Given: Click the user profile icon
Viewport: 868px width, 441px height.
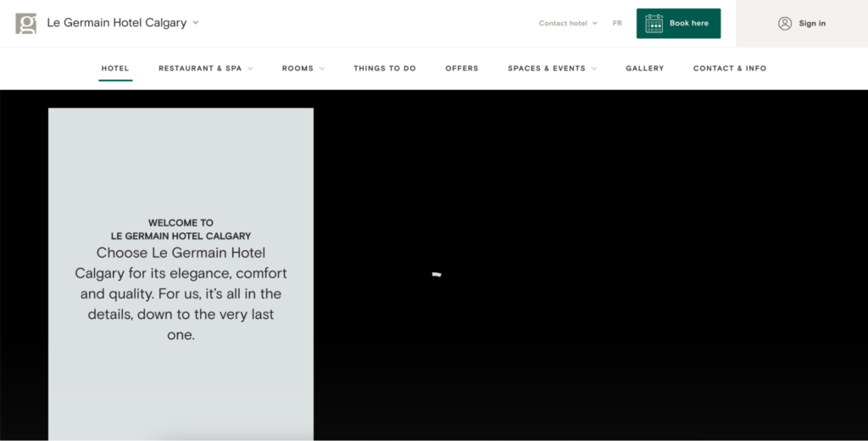Looking at the screenshot, I should tap(784, 23).
